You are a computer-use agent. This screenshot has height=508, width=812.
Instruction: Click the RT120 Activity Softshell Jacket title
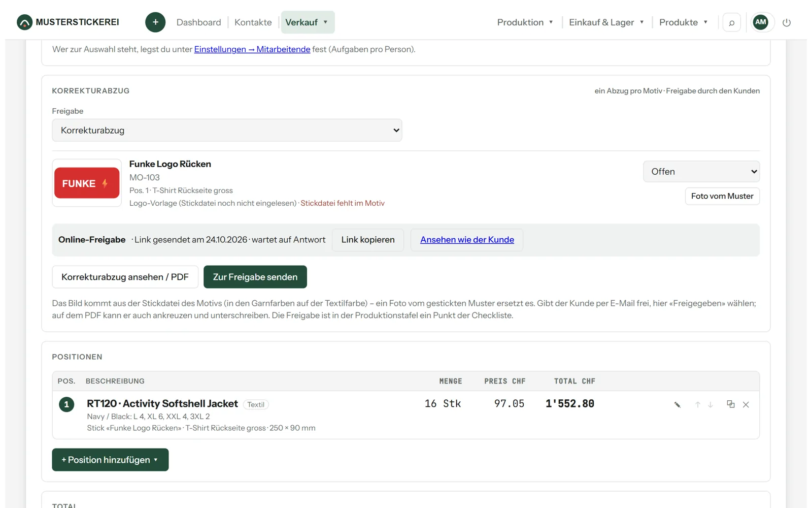point(162,403)
